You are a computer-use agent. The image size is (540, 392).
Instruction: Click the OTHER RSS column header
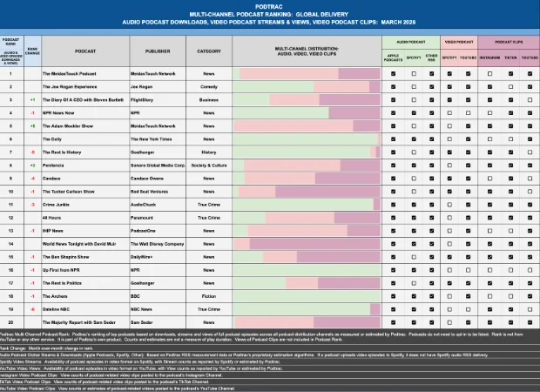point(431,57)
